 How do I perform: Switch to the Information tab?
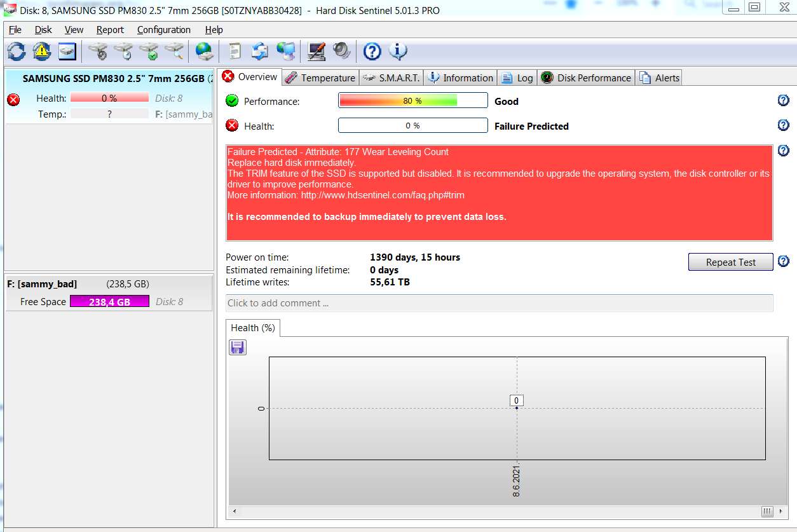click(461, 78)
